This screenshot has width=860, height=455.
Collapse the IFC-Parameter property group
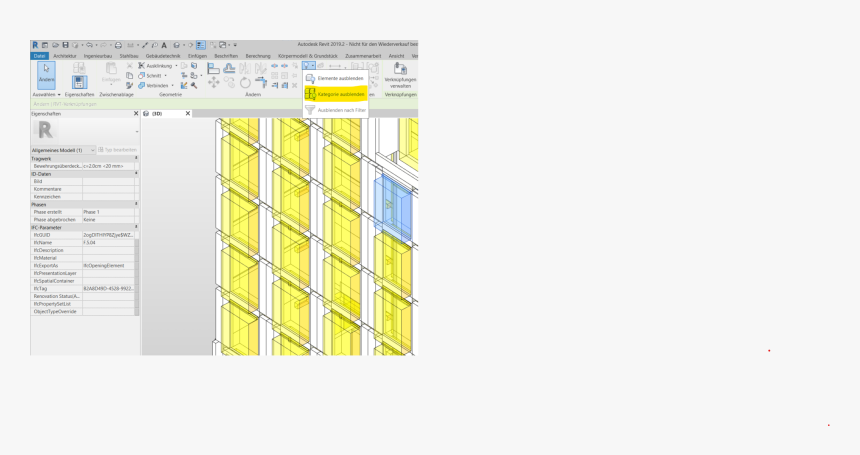(x=136, y=228)
